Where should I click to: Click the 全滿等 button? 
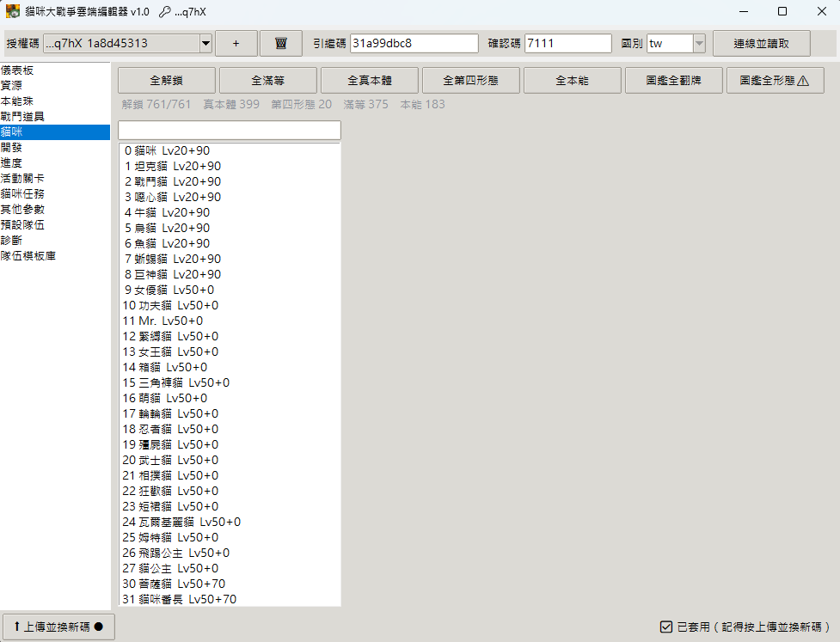[x=268, y=80]
